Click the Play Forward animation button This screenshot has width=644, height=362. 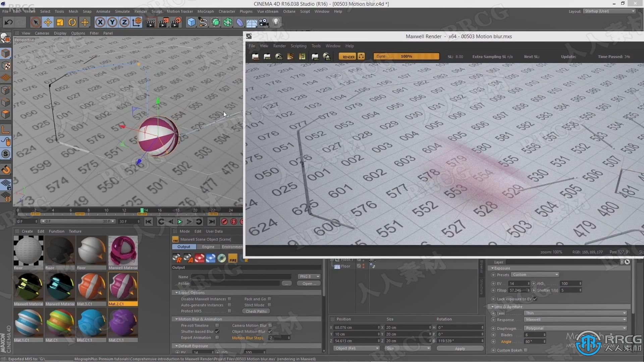pyautogui.click(x=179, y=222)
